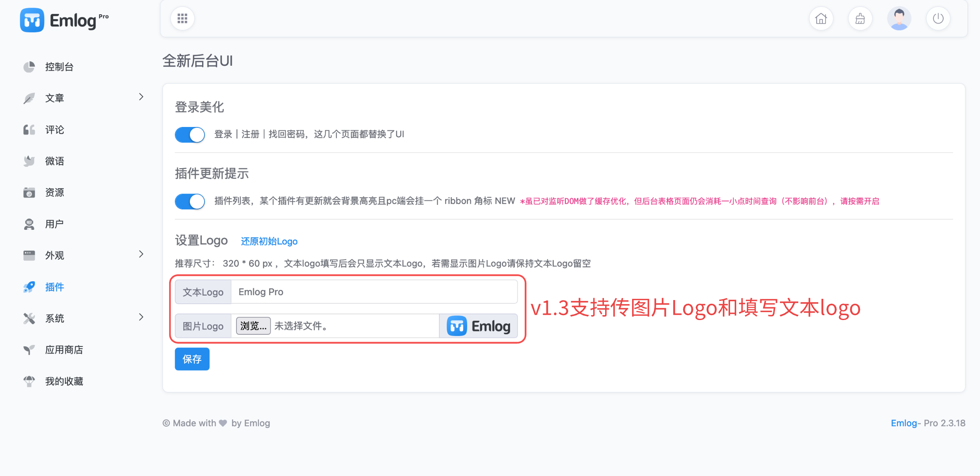Click the power logout icon

click(938, 18)
